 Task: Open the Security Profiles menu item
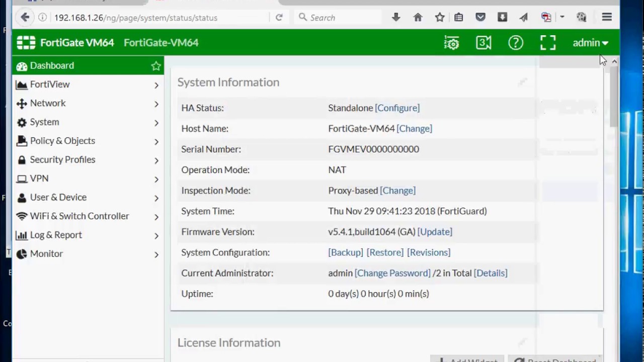pyautogui.click(x=62, y=159)
